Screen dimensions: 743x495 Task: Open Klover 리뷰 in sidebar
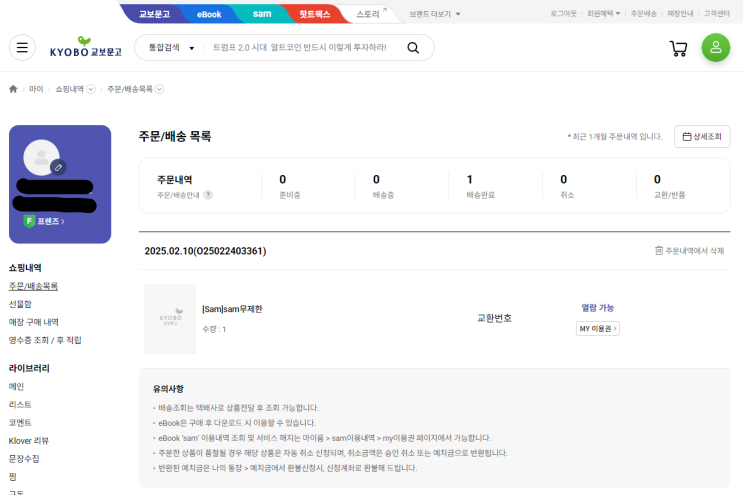[28, 441]
